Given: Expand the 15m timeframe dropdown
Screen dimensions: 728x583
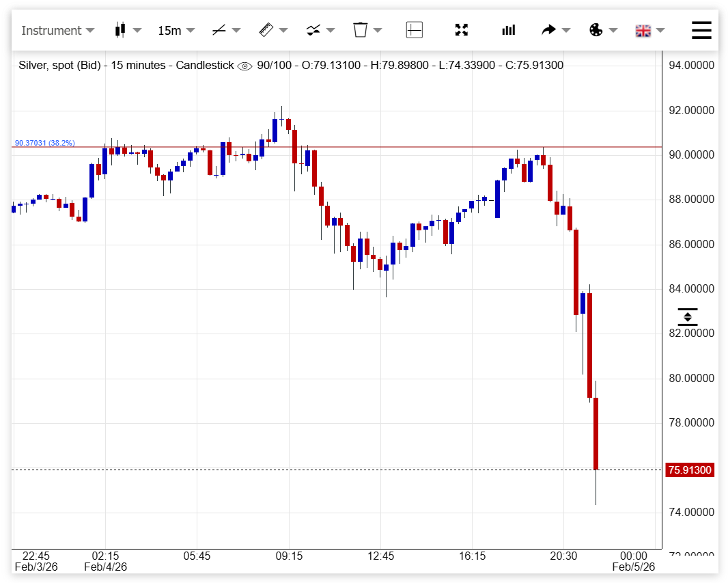Looking at the screenshot, I should 176,30.
